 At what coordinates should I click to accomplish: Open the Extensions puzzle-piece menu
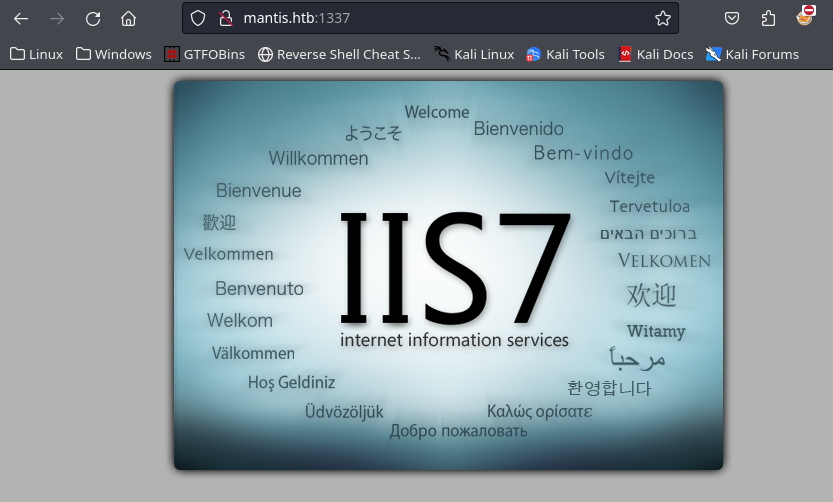768,18
